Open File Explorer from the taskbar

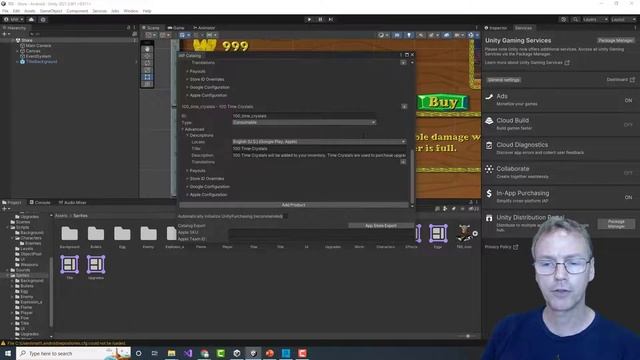tap(171, 353)
